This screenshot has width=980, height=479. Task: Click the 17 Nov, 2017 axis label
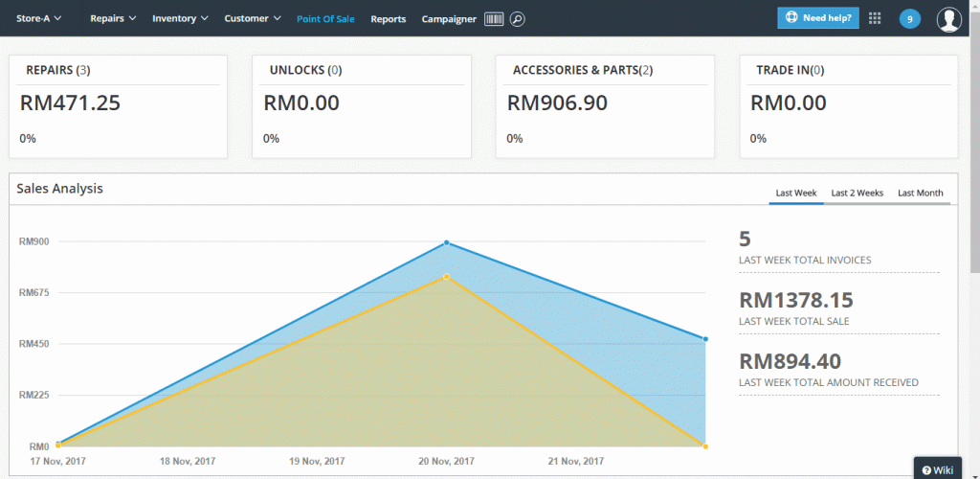pyautogui.click(x=58, y=462)
